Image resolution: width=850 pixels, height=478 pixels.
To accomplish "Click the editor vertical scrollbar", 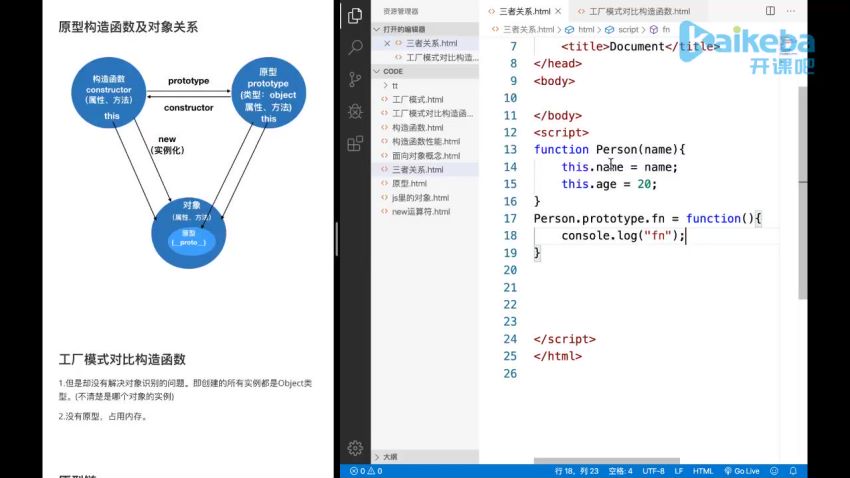I will click(802, 192).
